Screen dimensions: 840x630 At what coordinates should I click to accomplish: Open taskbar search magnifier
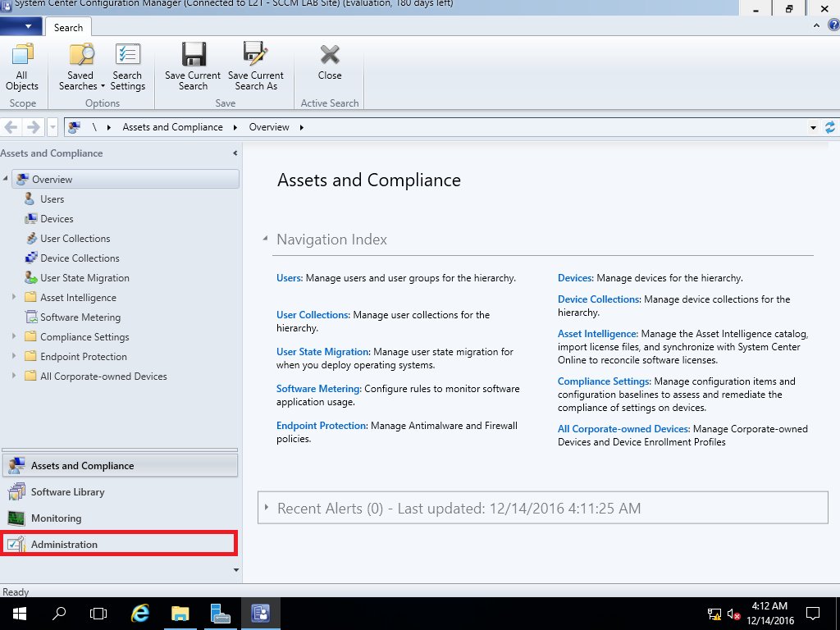pyautogui.click(x=59, y=613)
